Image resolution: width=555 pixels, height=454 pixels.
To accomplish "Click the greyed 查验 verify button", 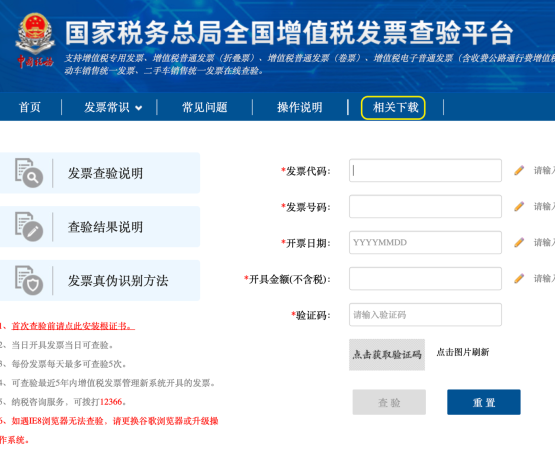I will 389,402.
